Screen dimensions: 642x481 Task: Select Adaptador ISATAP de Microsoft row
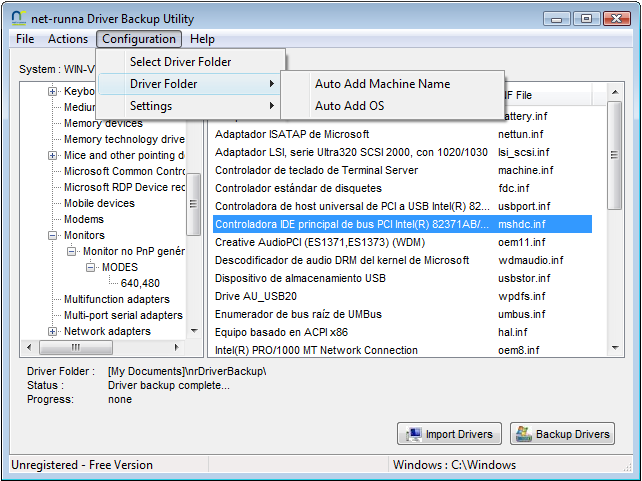tap(402, 134)
